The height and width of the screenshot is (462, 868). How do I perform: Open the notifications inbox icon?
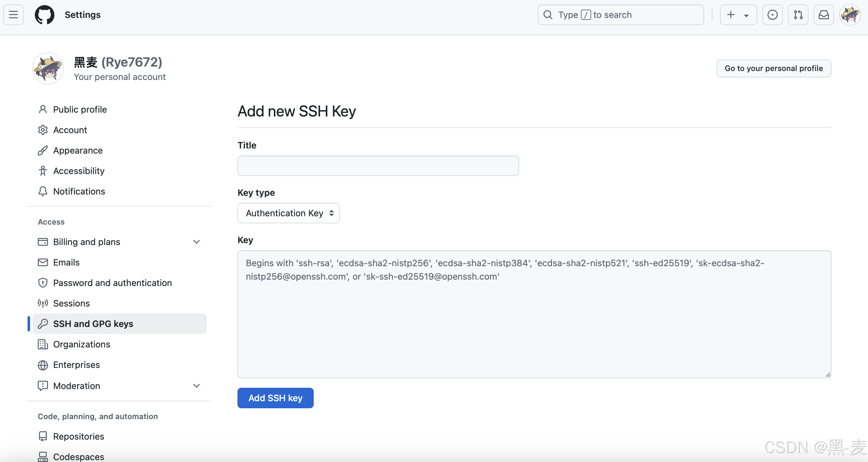click(824, 15)
